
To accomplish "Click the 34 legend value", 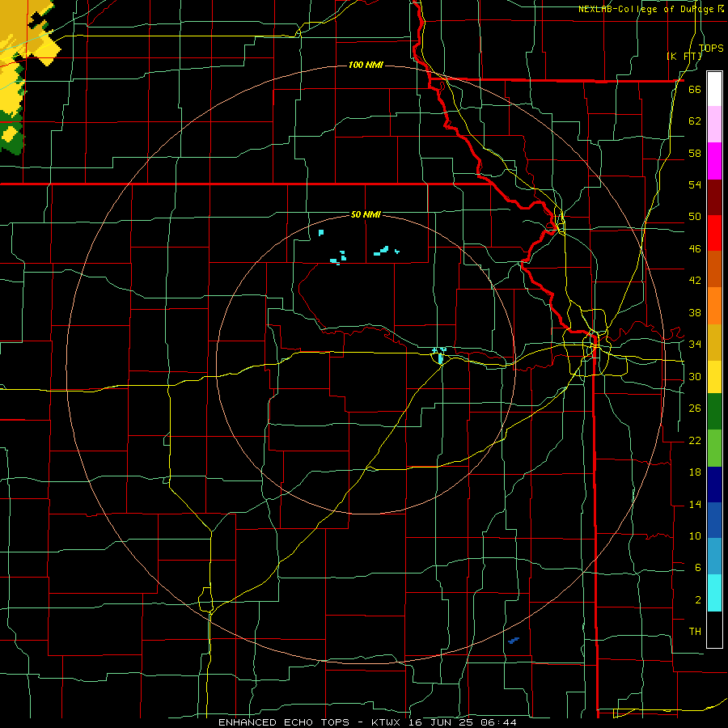I will 695,345.
